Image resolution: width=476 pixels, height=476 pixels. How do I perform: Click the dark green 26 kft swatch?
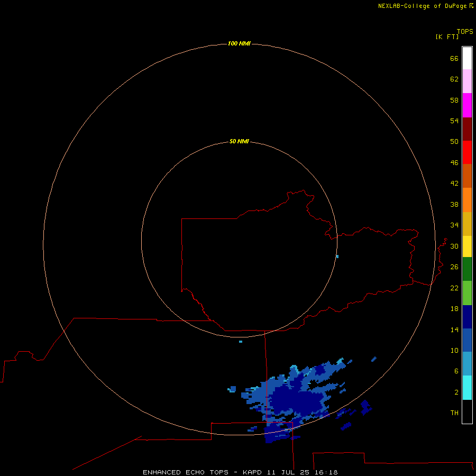point(467,269)
